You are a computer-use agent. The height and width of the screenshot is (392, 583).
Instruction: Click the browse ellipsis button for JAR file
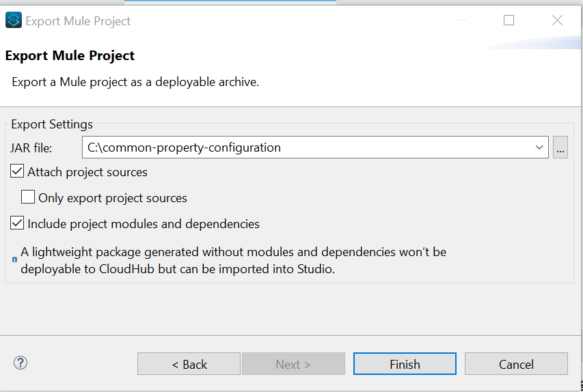point(560,148)
